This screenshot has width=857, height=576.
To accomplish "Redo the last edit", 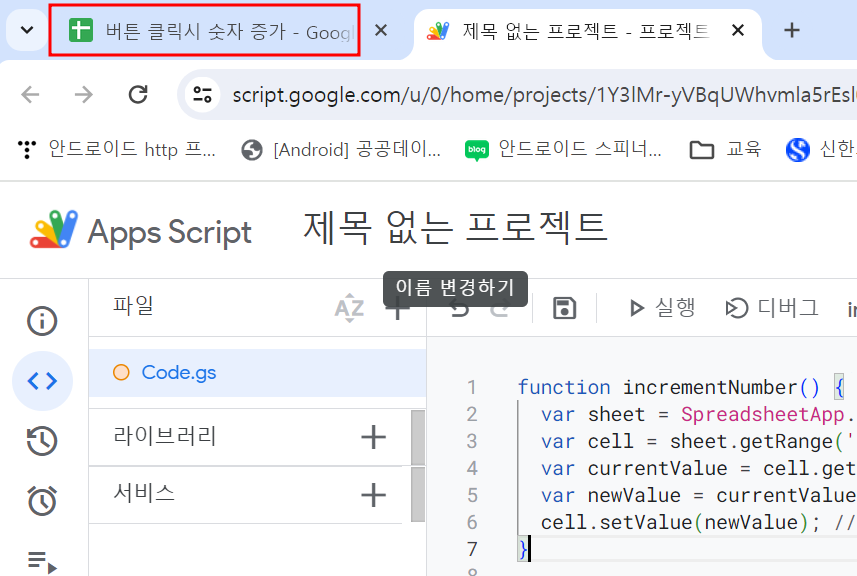I will coord(500,309).
